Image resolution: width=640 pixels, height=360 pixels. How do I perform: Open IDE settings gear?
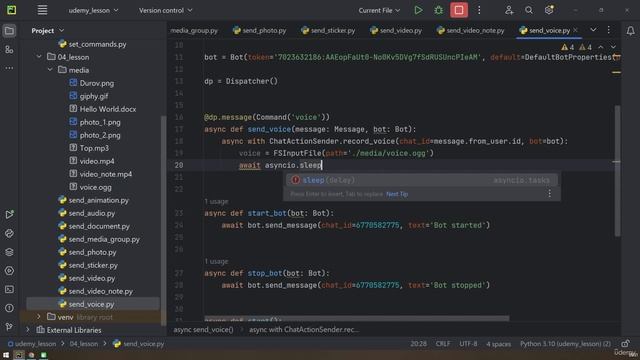[549, 10]
